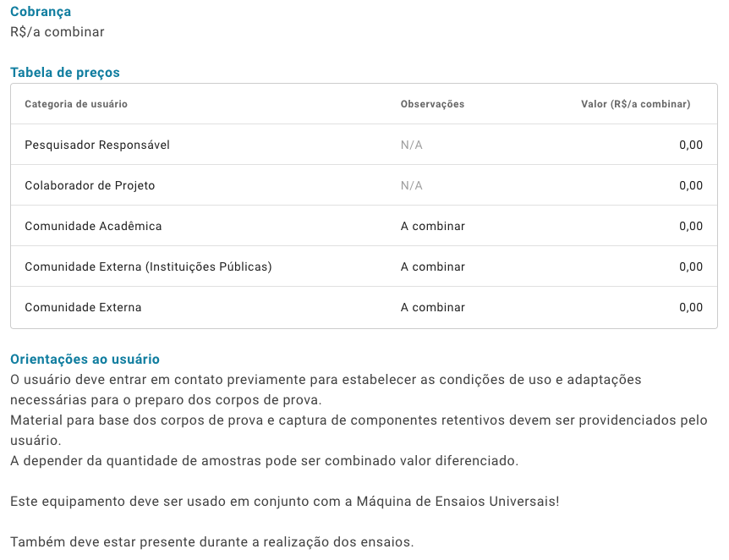
Task: Click the sentence about valor diferenciado
Action: click(264, 461)
